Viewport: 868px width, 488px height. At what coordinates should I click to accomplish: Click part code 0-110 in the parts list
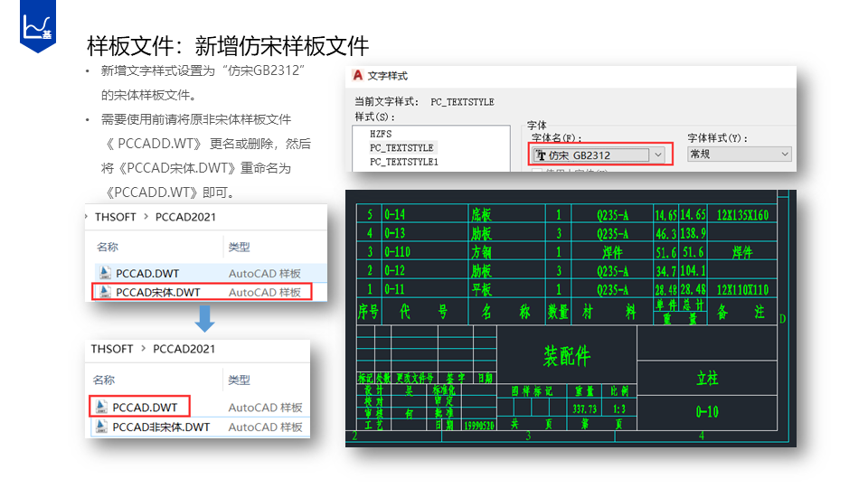pos(398,252)
